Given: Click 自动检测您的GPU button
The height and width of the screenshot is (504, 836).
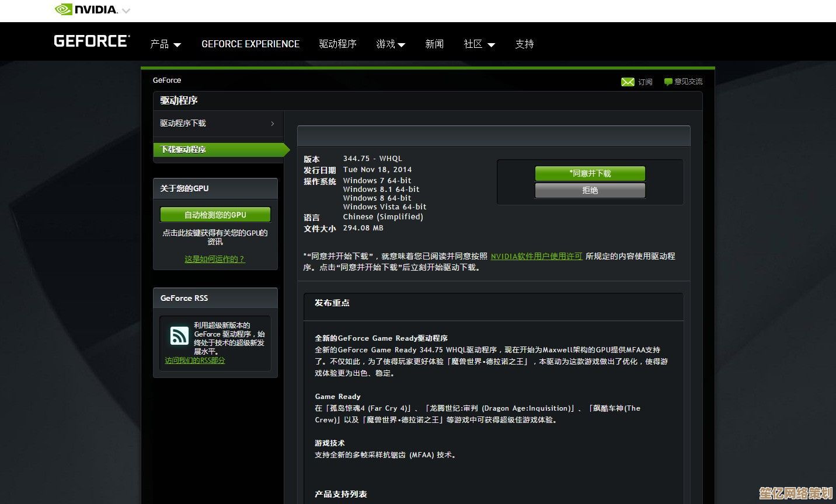Looking at the screenshot, I should pyautogui.click(x=215, y=215).
